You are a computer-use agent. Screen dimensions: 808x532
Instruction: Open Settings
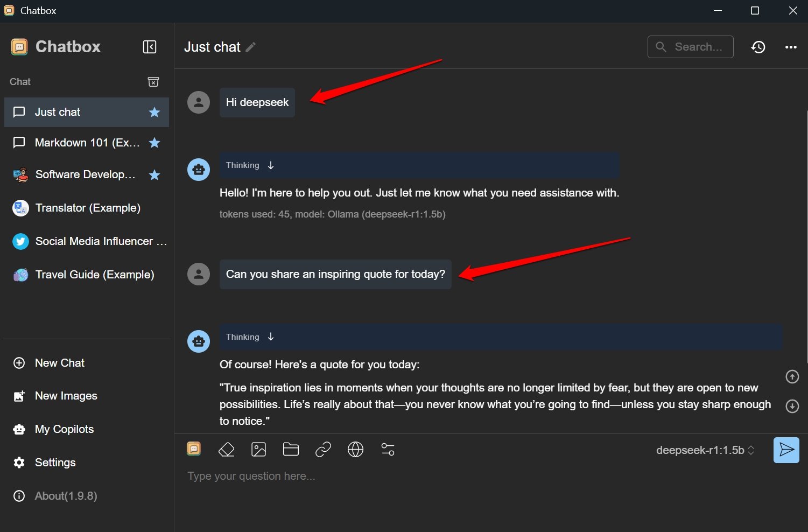point(87,463)
